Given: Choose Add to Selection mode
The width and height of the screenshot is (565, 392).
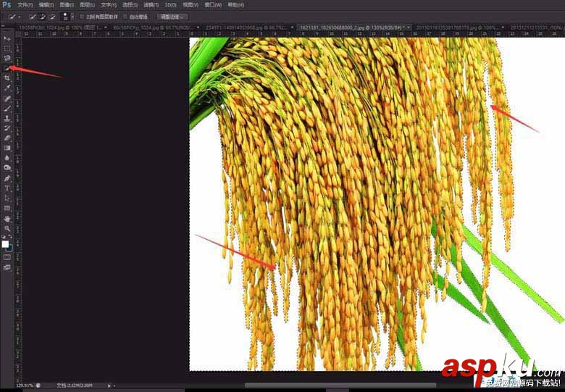Looking at the screenshot, I should pos(43,17).
